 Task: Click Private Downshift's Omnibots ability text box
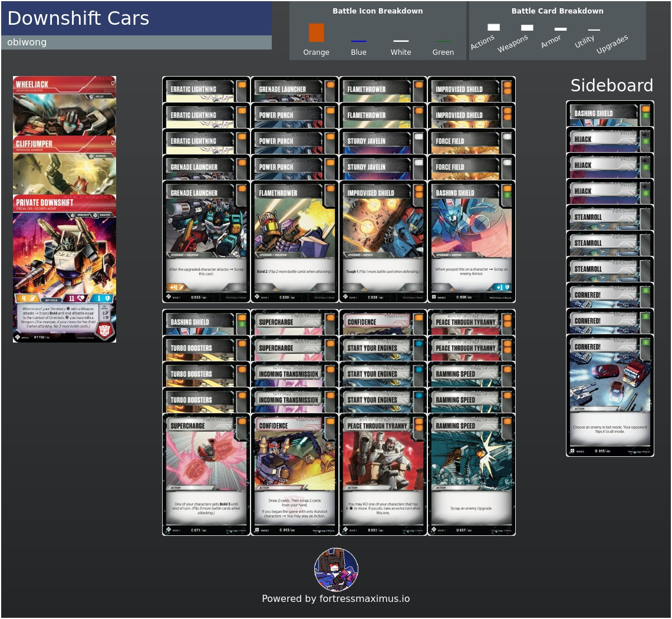click(x=57, y=317)
